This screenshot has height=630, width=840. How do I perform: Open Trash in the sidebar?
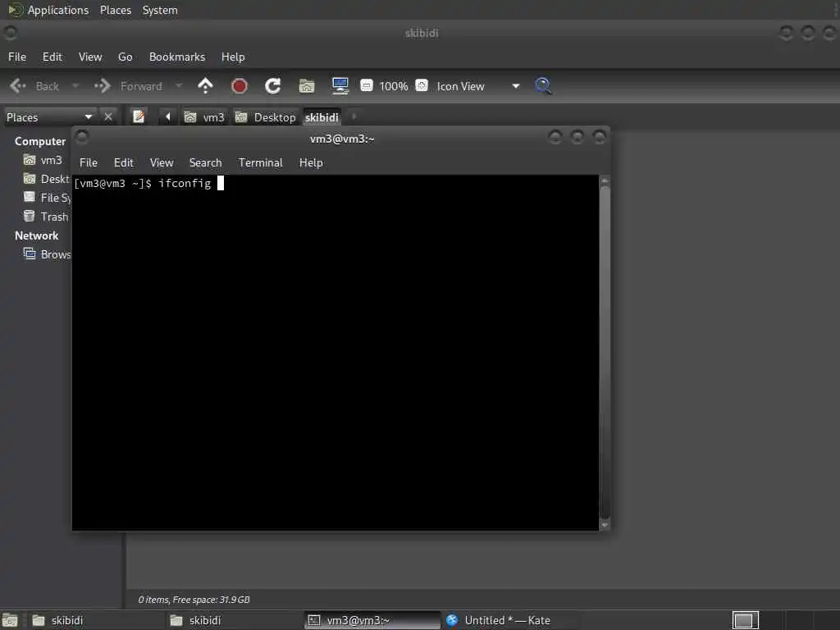[x=46, y=217]
